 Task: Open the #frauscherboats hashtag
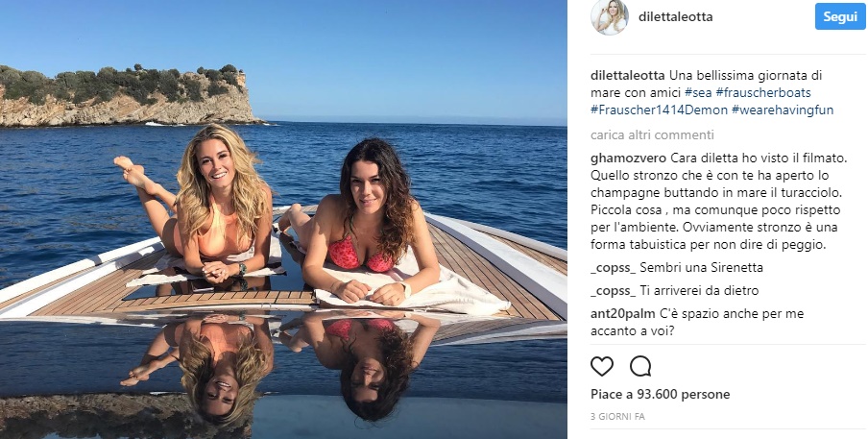(x=762, y=92)
